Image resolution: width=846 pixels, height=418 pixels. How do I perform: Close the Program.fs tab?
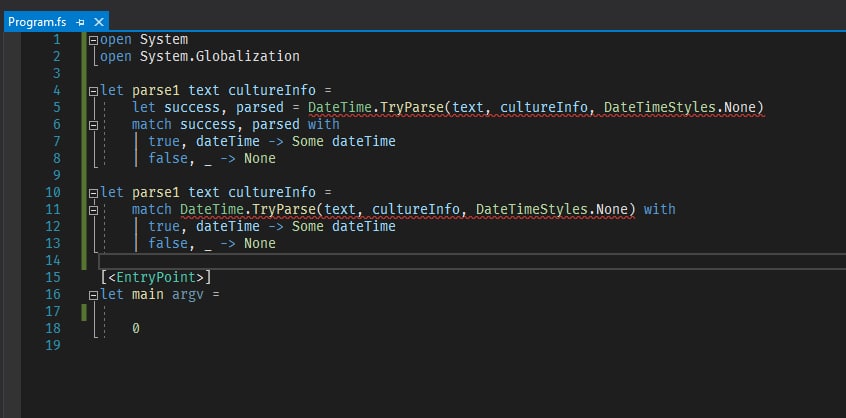pyautogui.click(x=99, y=22)
